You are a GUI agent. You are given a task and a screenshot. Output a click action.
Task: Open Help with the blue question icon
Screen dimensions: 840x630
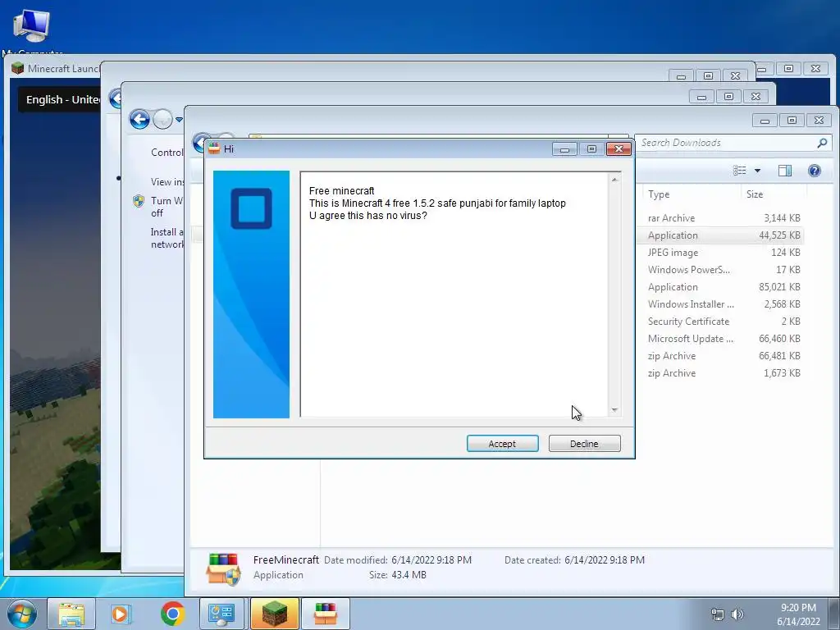pyautogui.click(x=815, y=171)
